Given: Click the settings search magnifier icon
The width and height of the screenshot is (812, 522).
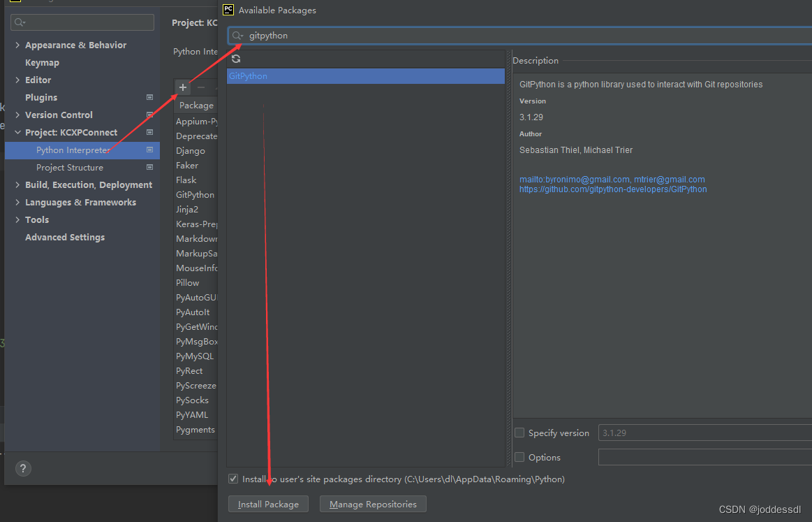Looking at the screenshot, I should (x=20, y=22).
